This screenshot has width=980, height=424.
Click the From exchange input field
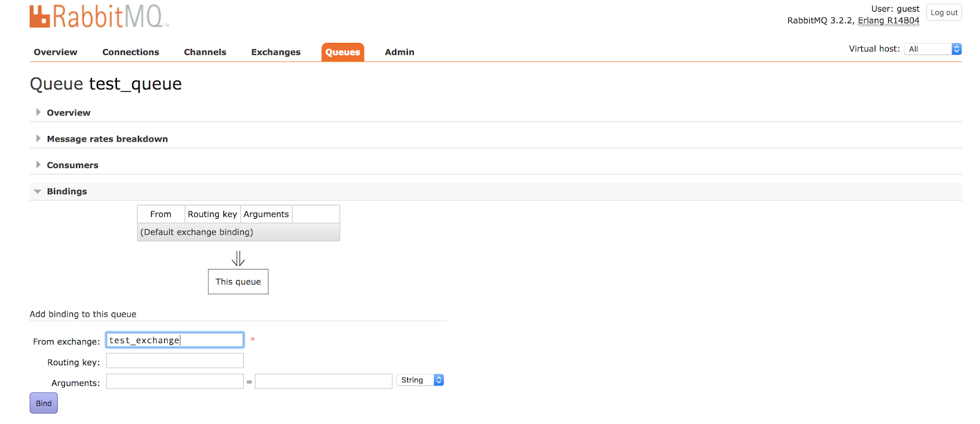click(x=175, y=340)
